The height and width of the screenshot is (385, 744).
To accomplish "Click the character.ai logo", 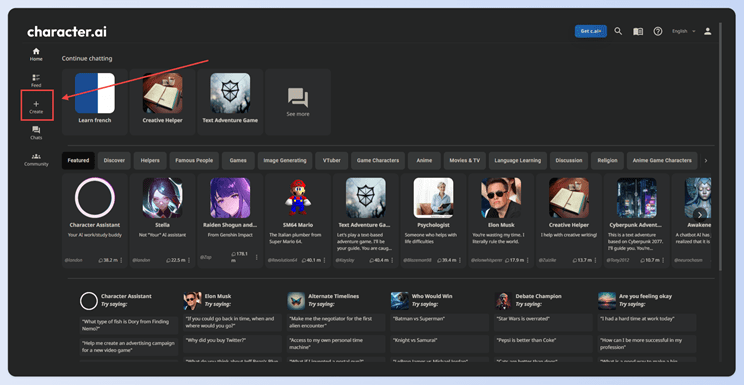I will coord(67,32).
